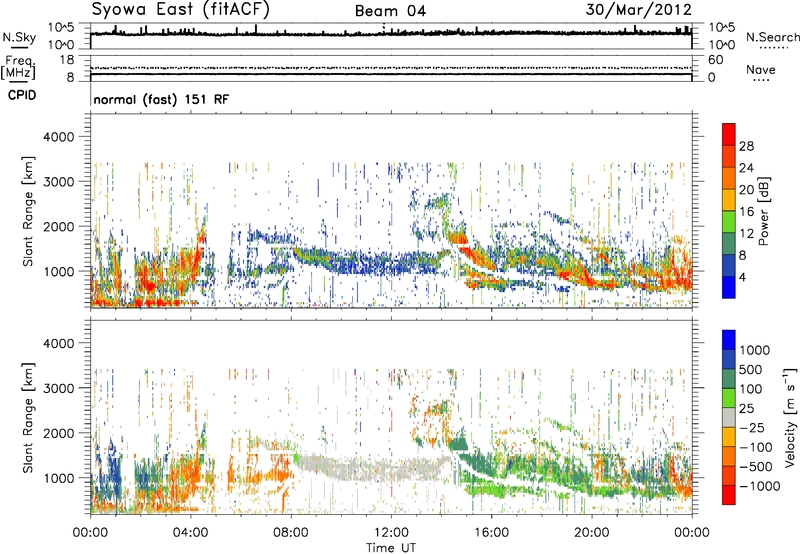Screen dimensions: 800x554
Task: Click the date '30/Mar/2012'
Action: (x=638, y=10)
